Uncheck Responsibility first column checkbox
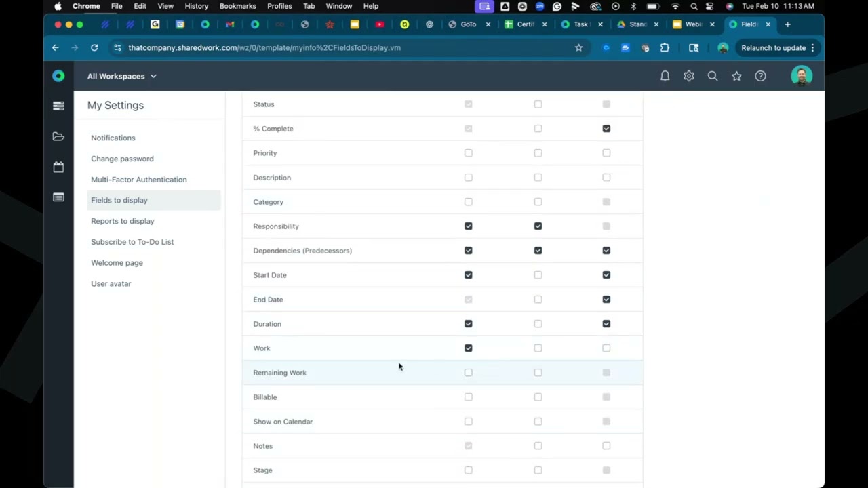This screenshot has height=488, width=868. pyautogui.click(x=468, y=226)
